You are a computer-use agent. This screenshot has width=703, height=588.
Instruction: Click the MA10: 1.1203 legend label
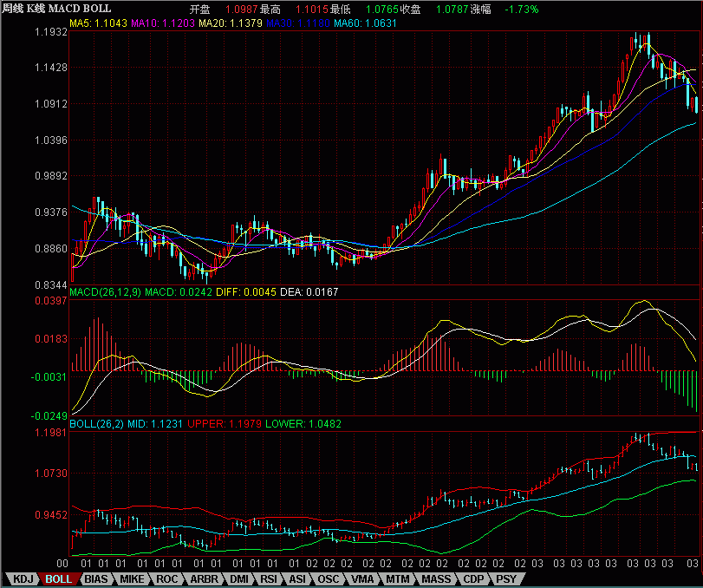tap(163, 23)
